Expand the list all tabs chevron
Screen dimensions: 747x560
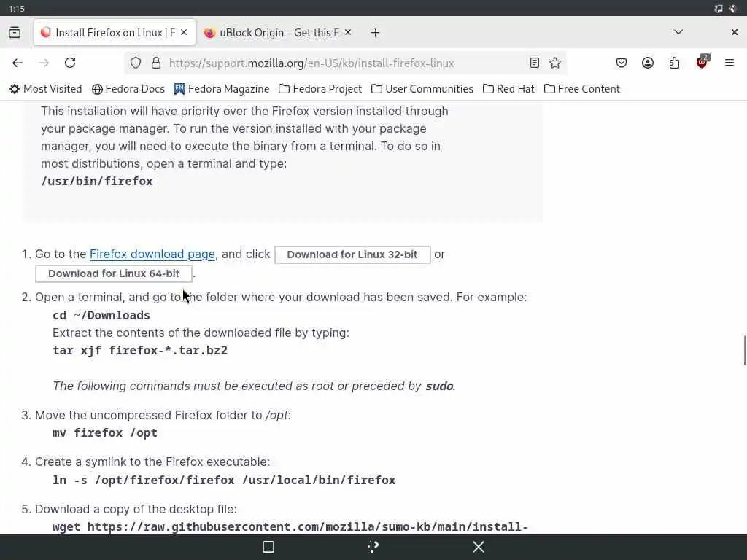678,32
